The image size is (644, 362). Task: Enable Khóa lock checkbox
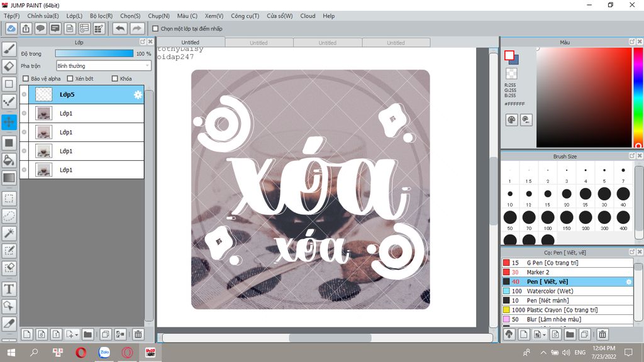115,79
